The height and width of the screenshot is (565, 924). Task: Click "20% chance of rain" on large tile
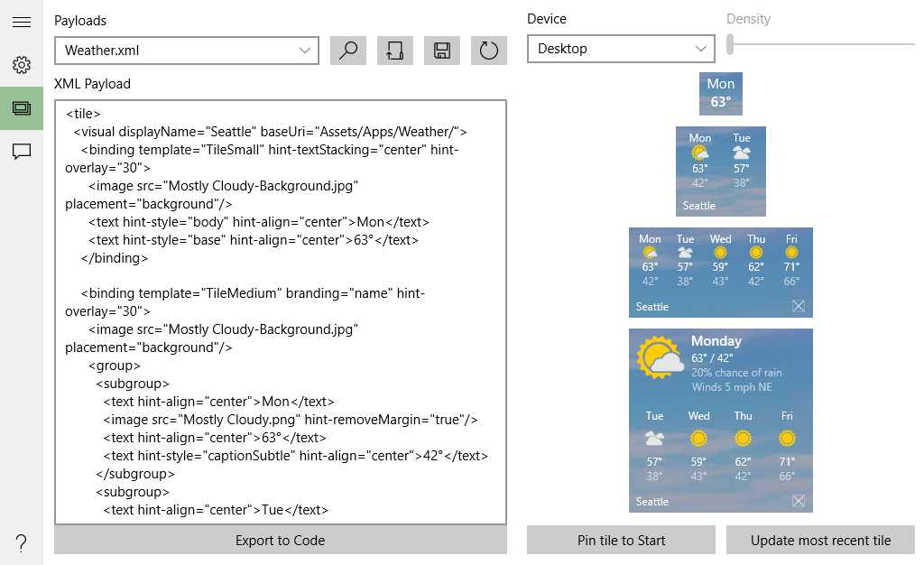coord(736,373)
